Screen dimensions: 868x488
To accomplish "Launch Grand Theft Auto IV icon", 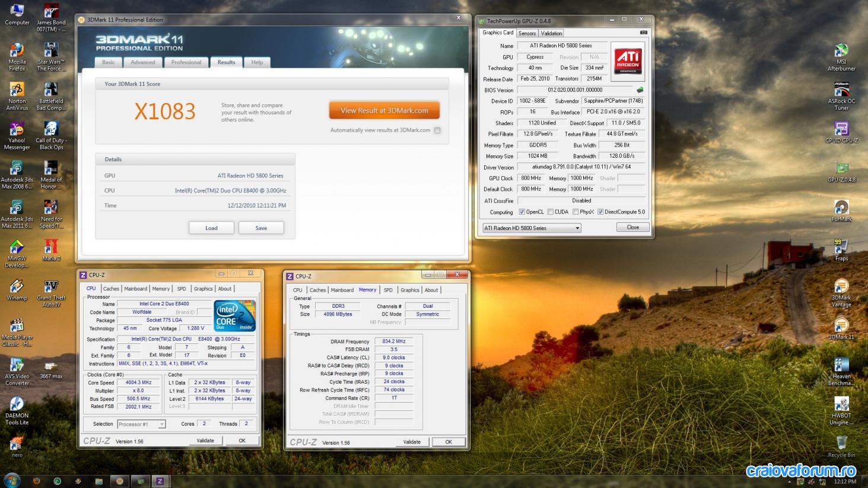I will click(x=51, y=293).
